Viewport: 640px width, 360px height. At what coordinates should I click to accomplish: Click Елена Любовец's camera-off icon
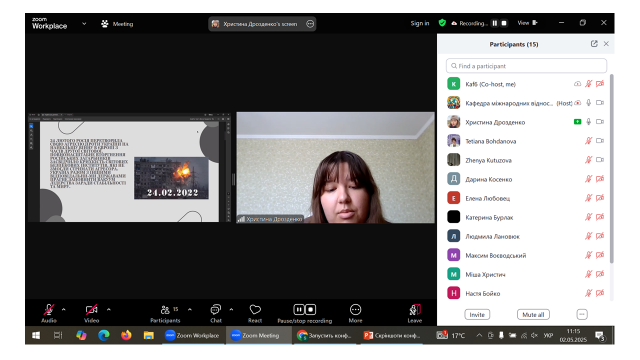600,198
